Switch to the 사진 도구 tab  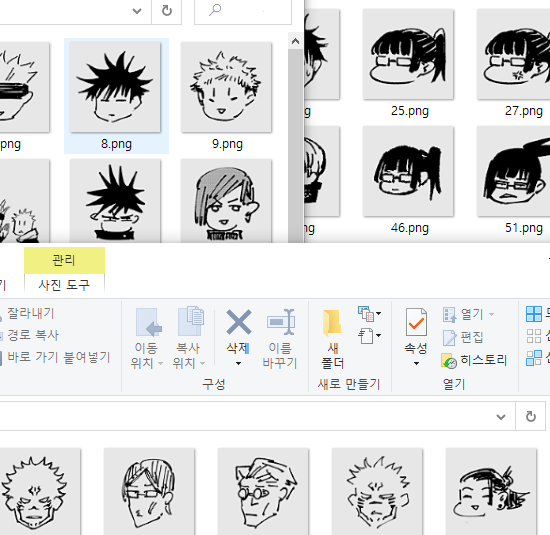(x=64, y=285)
